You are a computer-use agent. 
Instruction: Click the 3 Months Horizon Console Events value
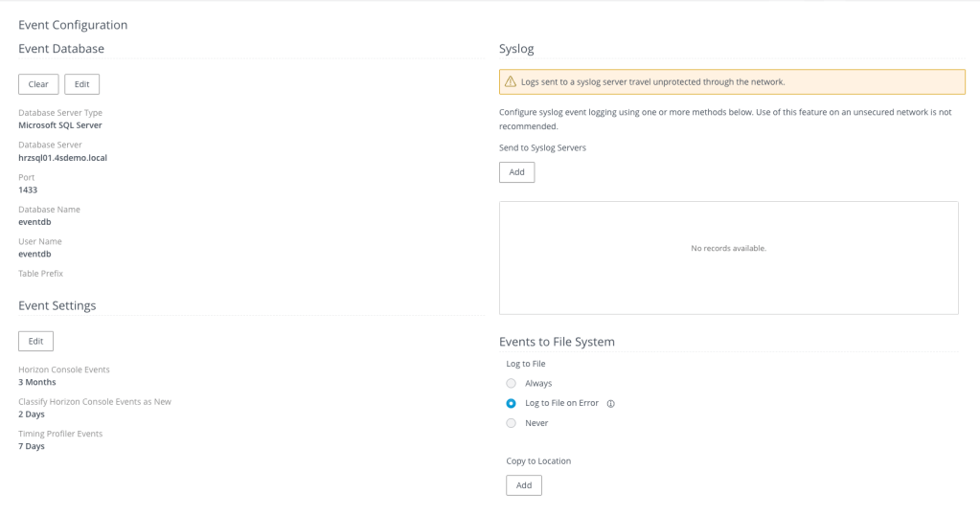(x=37, y=382)
